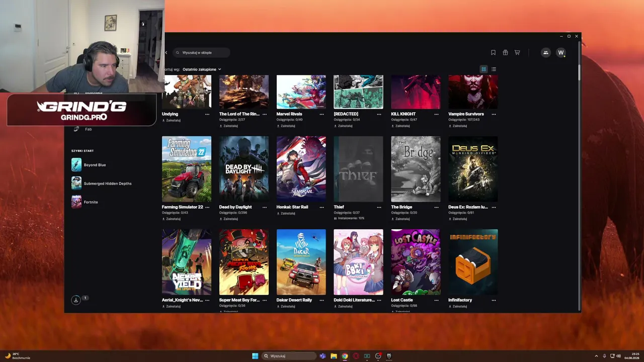
Task: Install Deus Ex via Zainstaluj
Action: coord(458,219)
